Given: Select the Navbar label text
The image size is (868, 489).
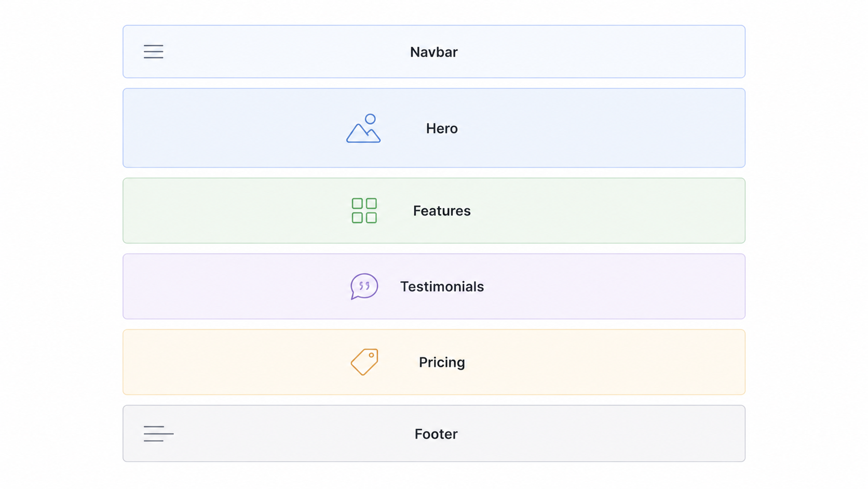Looking at the screenshot, I should 433,52.
